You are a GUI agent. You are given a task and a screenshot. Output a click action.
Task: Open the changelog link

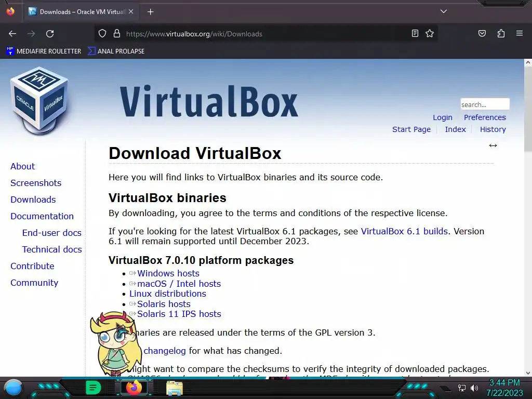point(165,351)
